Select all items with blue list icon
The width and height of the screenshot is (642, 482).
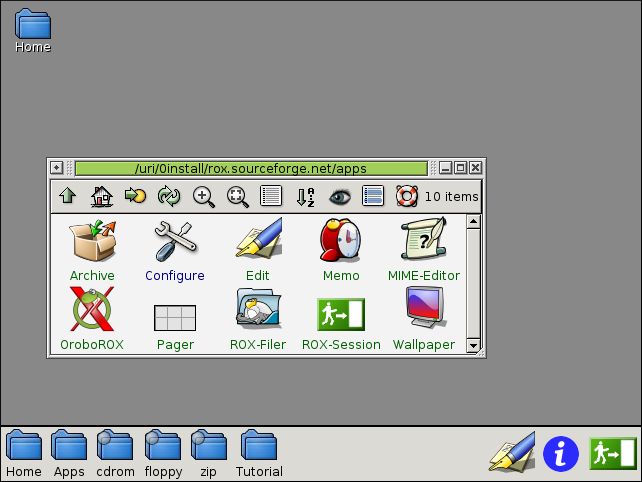(x=373, y=196)
